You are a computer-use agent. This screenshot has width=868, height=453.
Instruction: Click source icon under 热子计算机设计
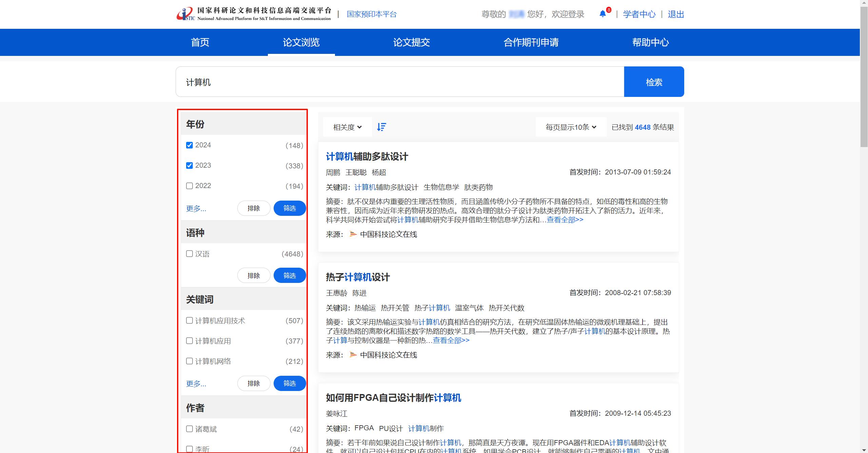(x=353, y=355)
